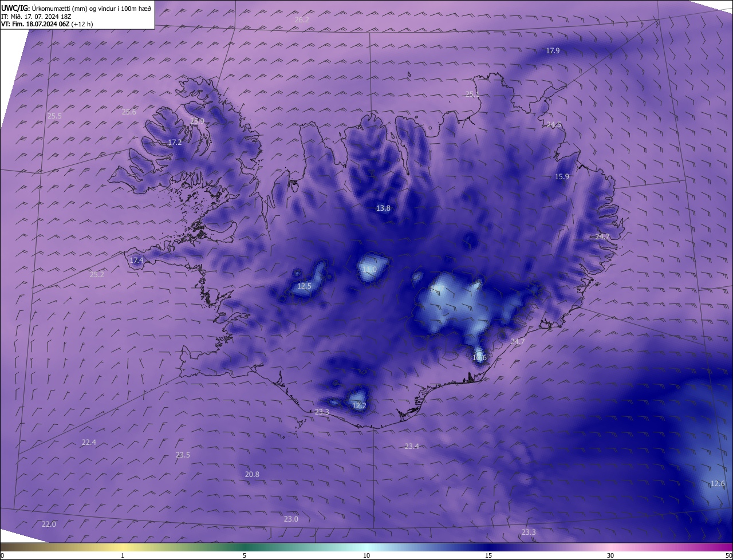The width and height of the screenshot is (733, 560).
Task: Select the 17.4 value on the western peninsula
Action: pos(136,261)
